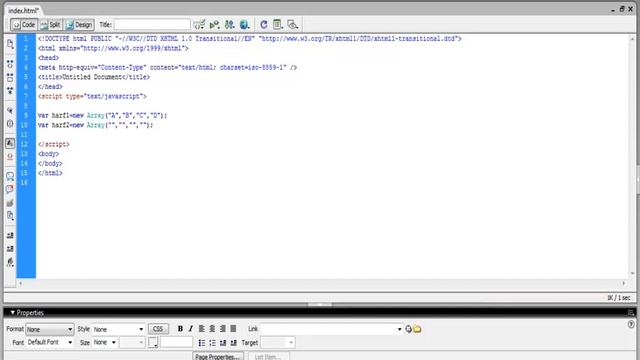This screenshot has height=360, width=640.
Task: Open the Validate markup icon menu
Action: (214, 24)
